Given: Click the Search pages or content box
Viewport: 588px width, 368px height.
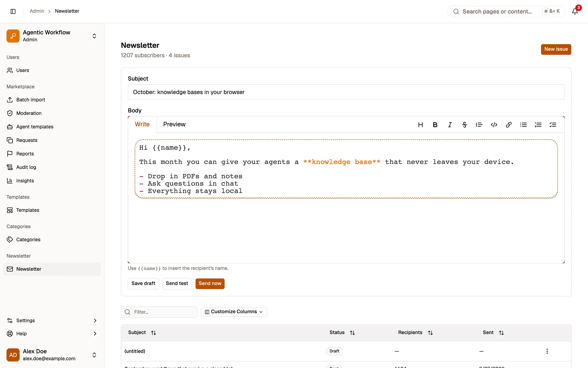Looking at the screenshot, I should [x=506, y=11].
